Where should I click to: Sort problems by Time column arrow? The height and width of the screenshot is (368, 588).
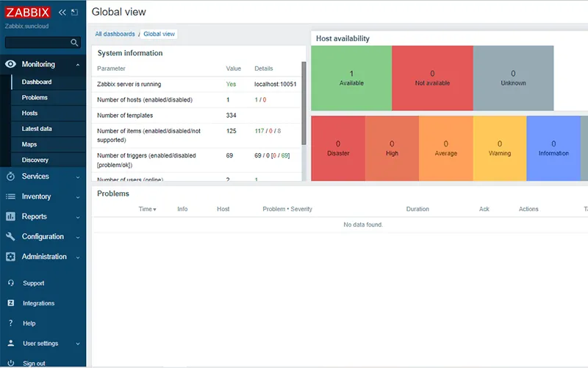(x=154, y=210)
